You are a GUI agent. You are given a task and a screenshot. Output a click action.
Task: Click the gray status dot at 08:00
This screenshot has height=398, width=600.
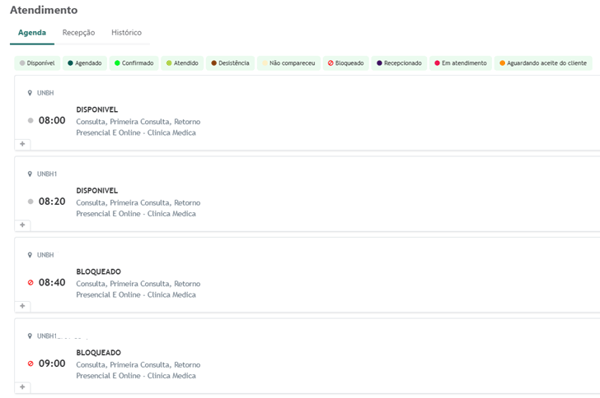click(x=31, y=121)
